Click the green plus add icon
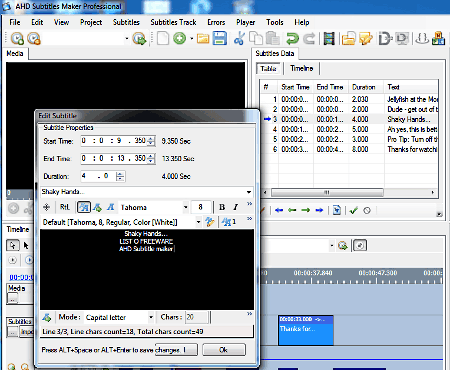This screenshot has width=450, height=370. pos(180,38)
